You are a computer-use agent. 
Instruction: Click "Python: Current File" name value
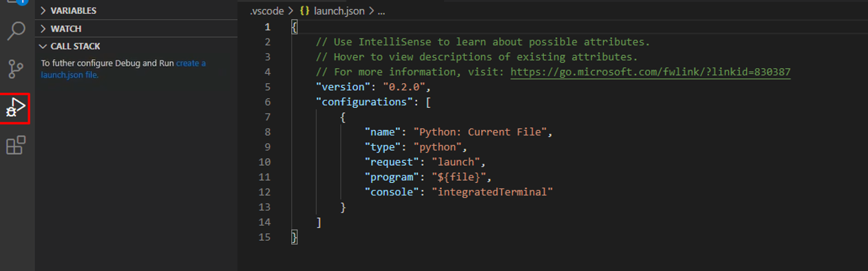pos(480,132)
